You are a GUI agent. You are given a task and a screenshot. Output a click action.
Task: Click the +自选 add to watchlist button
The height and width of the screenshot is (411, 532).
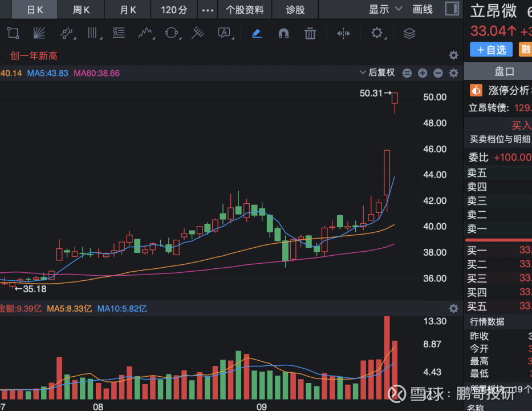[491, 50]
